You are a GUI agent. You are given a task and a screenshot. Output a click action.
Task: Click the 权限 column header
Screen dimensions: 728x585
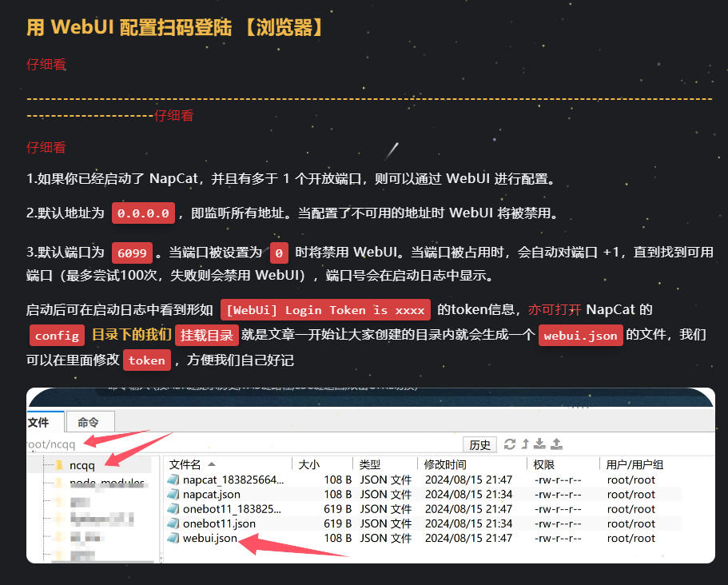(543, 464)
